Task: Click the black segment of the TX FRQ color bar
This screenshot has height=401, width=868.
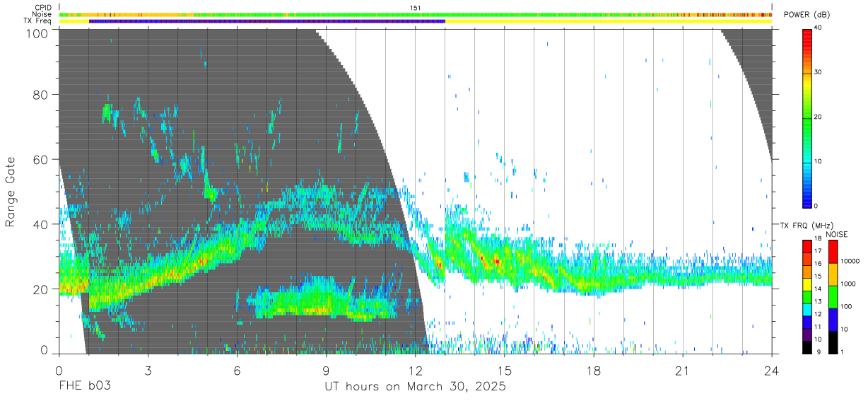Action: pos(807,347)
